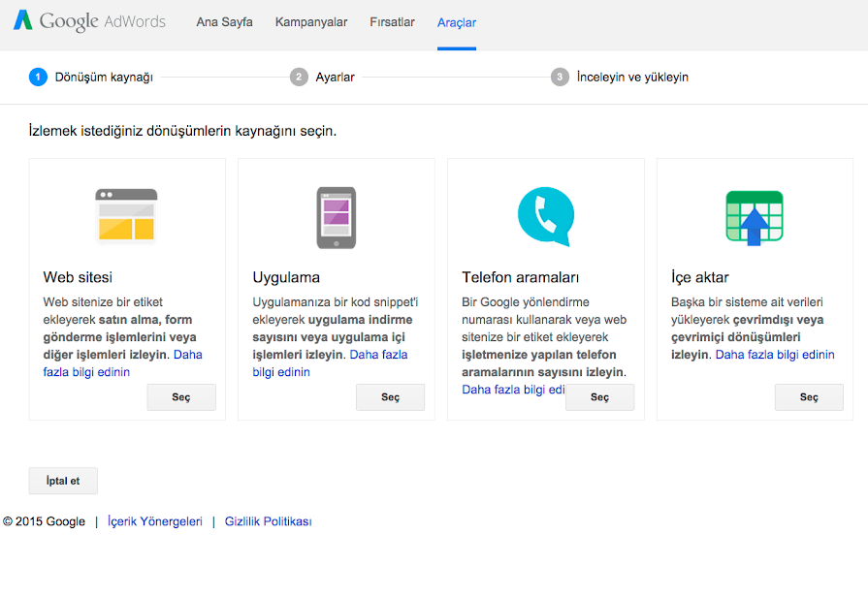The image size is (868, 597).
Task: Switch to the Fırsatlar tab
Action: click(x=392, y=22)
